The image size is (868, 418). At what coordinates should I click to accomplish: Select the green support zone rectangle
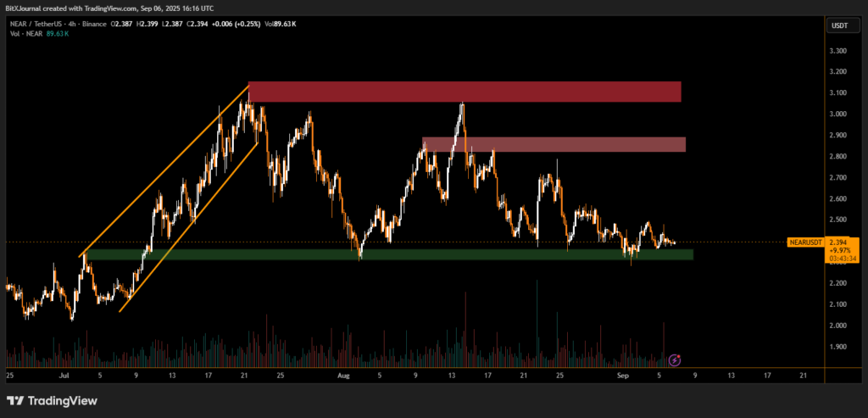click(388, 254)
